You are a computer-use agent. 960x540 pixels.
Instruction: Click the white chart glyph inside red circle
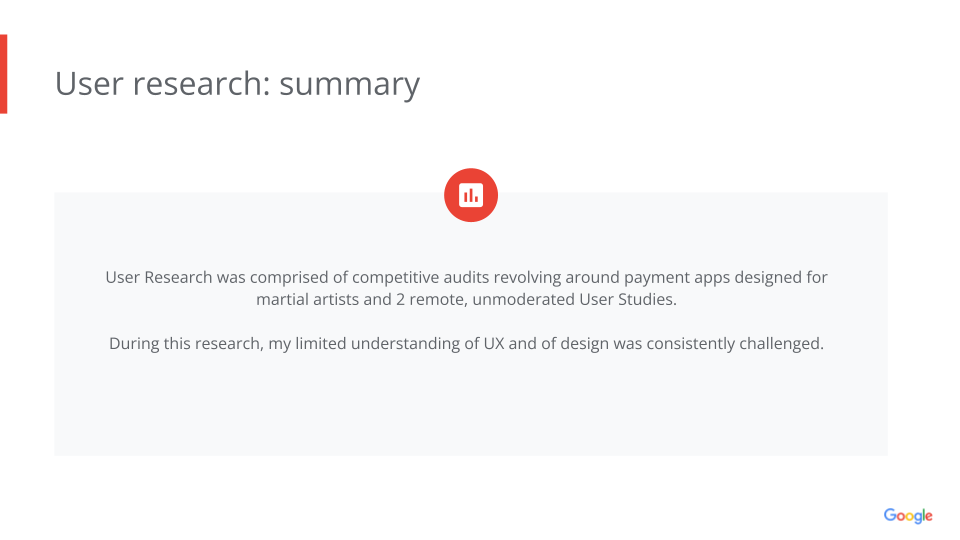471,195
